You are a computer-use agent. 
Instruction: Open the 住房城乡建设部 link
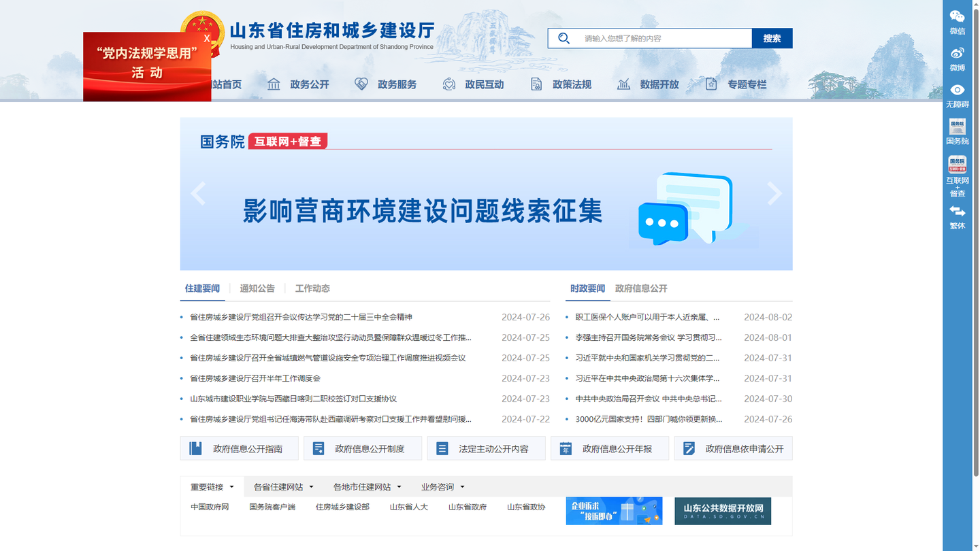342,507
